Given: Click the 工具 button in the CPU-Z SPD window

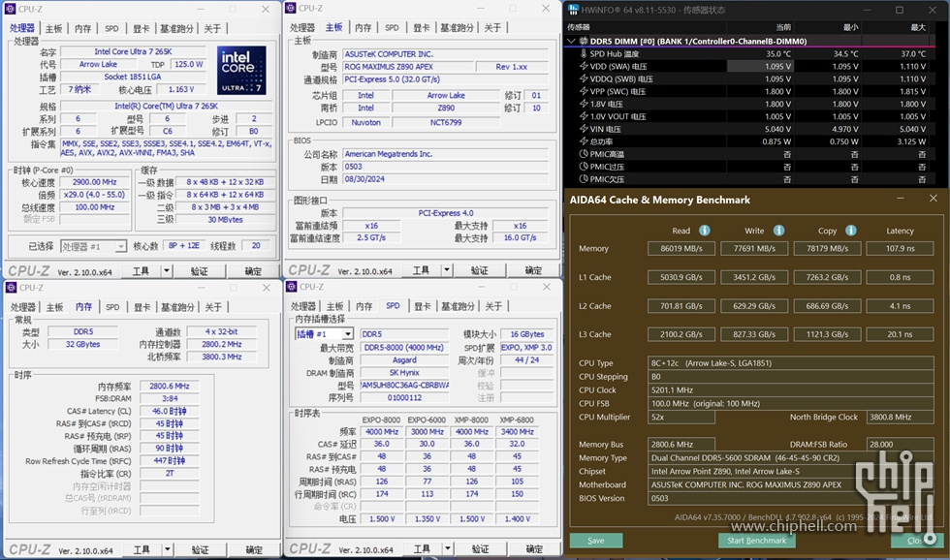Looking at the screenshot, I should [x=423, y=548].
